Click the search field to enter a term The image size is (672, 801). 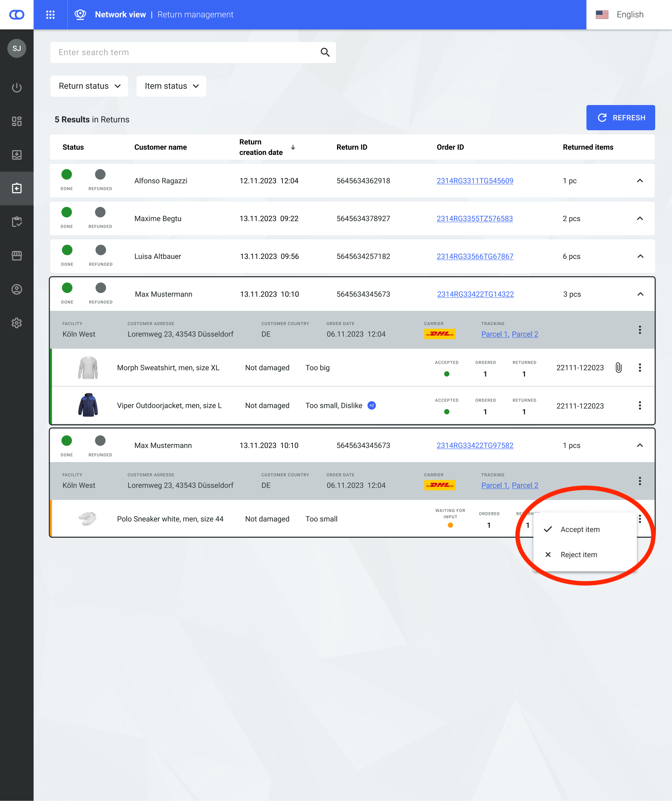tap(171, 52)
